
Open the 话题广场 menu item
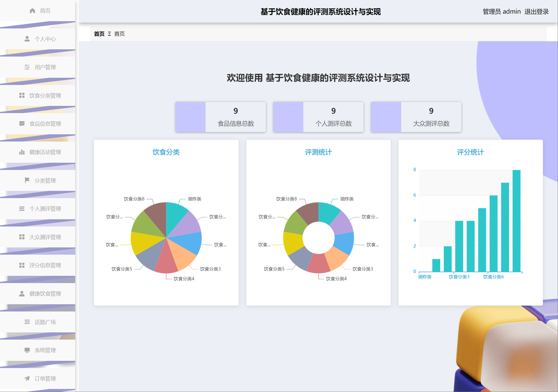[x=45, y=322]
